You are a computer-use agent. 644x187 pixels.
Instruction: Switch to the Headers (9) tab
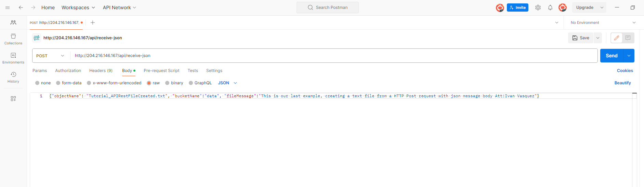[x=101, y=71]
